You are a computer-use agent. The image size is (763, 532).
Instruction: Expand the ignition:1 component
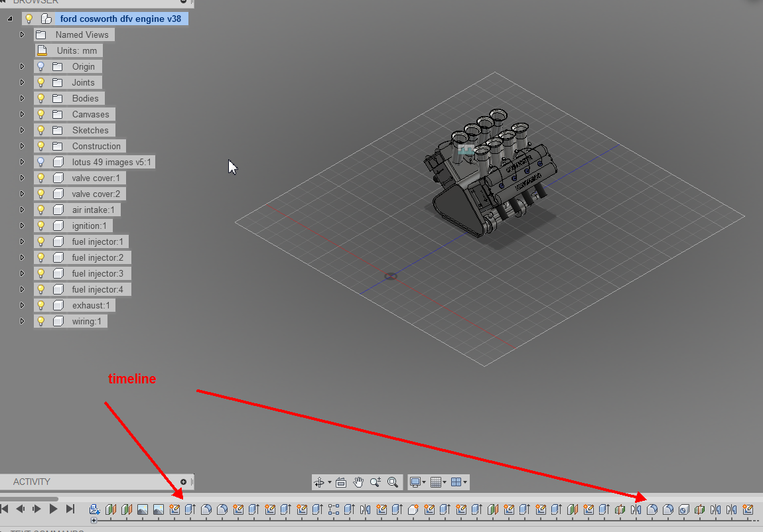click(22, 226)
